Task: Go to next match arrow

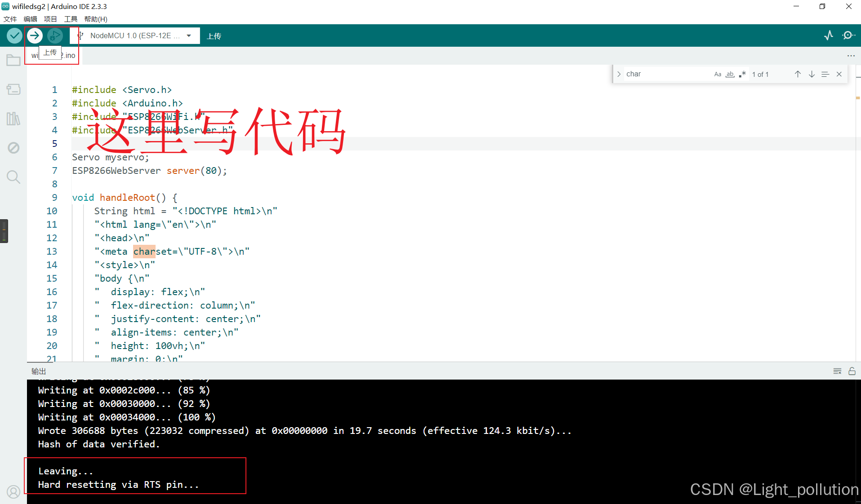Action: 812,74
